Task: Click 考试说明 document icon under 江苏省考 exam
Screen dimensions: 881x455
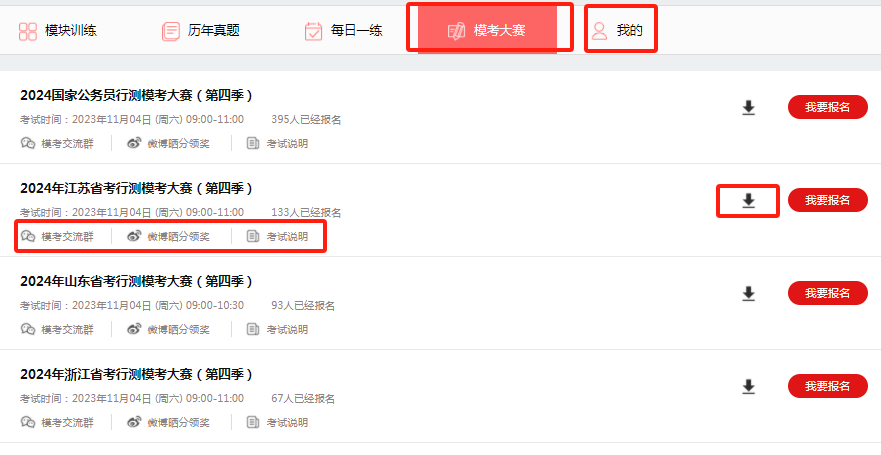Action: point(253,236)
